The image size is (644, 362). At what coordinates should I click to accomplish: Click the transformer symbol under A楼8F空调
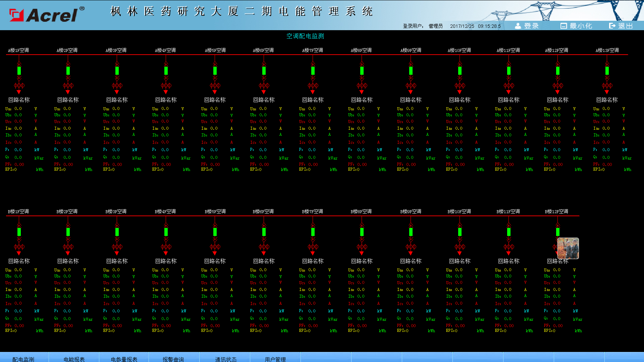pos(362,86)
